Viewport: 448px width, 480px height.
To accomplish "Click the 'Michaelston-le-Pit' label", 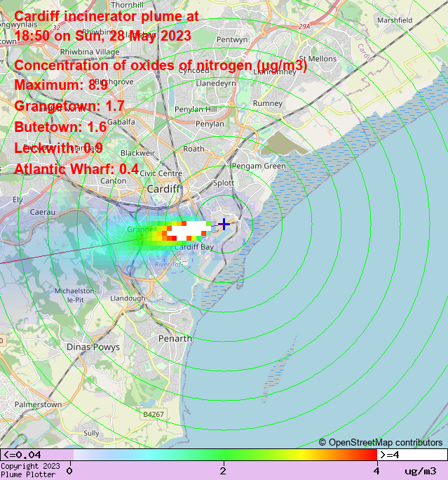I will click(75, 295).
